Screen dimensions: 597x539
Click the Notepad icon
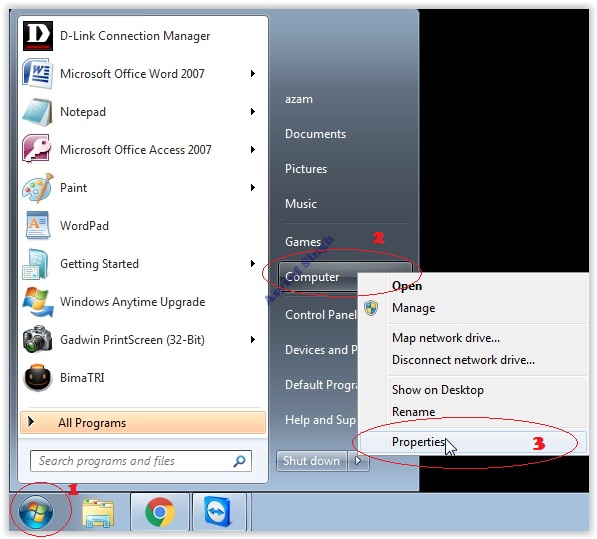click(37, 112)
